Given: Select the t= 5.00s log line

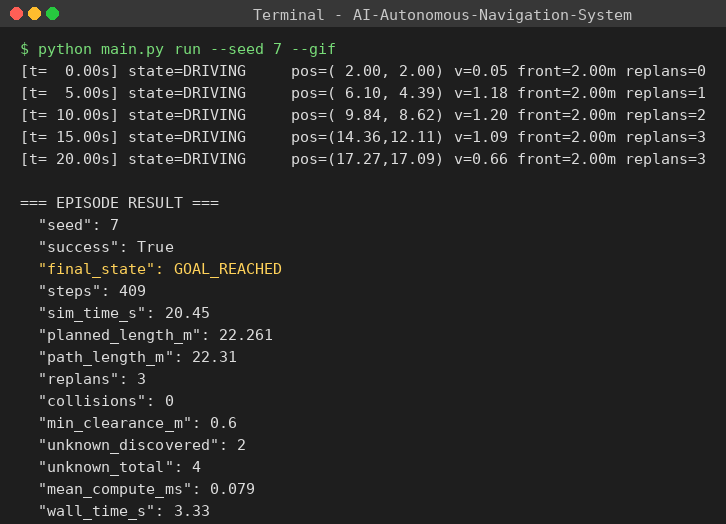Looking at the screenshot, I should click(x=363, y=93).
